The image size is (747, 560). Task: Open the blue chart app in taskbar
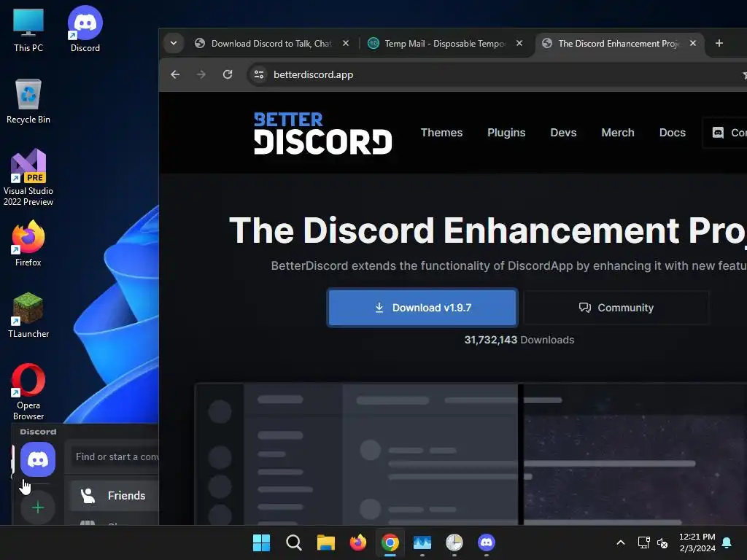[x=422, y=542]
